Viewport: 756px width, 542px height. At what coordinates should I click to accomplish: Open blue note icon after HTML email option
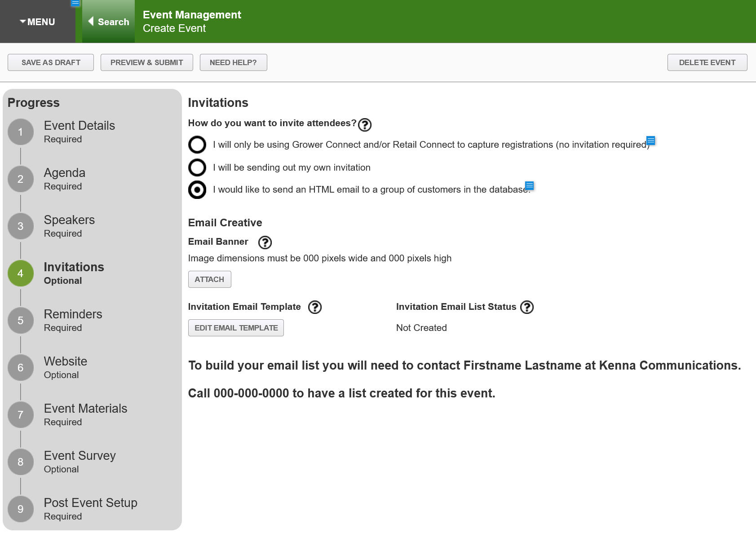tap(529, 185)
